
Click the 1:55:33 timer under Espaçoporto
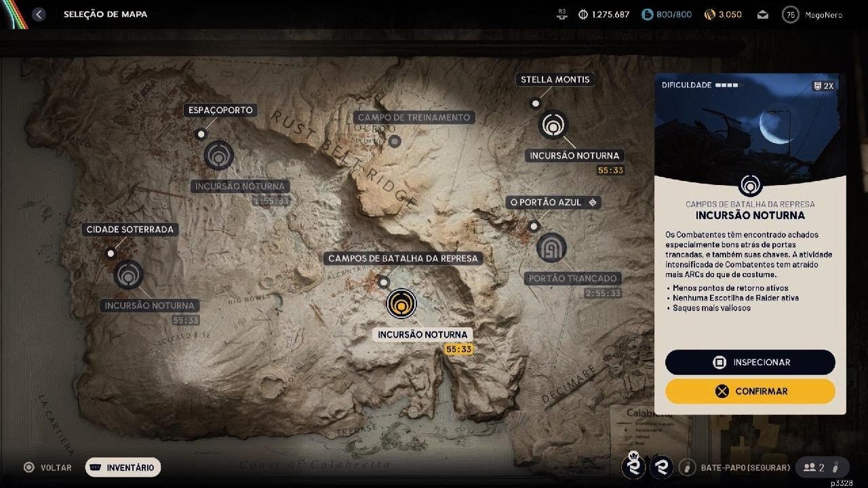click(x=271, y=201)
